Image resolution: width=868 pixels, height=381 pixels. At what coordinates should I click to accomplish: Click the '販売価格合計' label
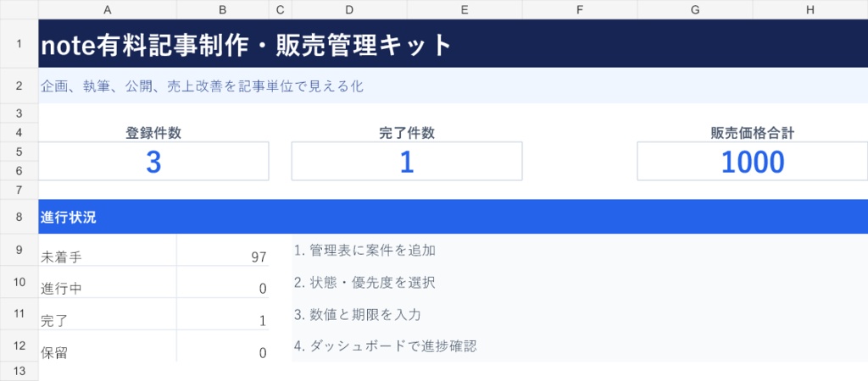[x=753, y=133]
